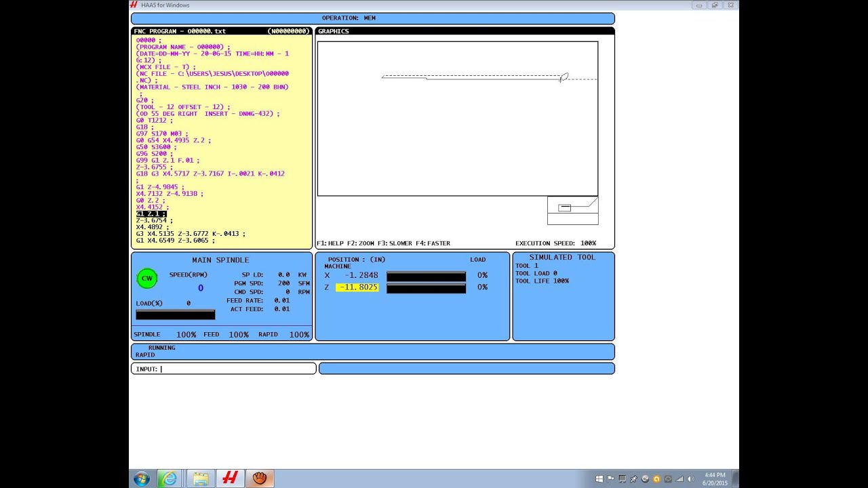Open the network signal tray icon

point(678,479)
